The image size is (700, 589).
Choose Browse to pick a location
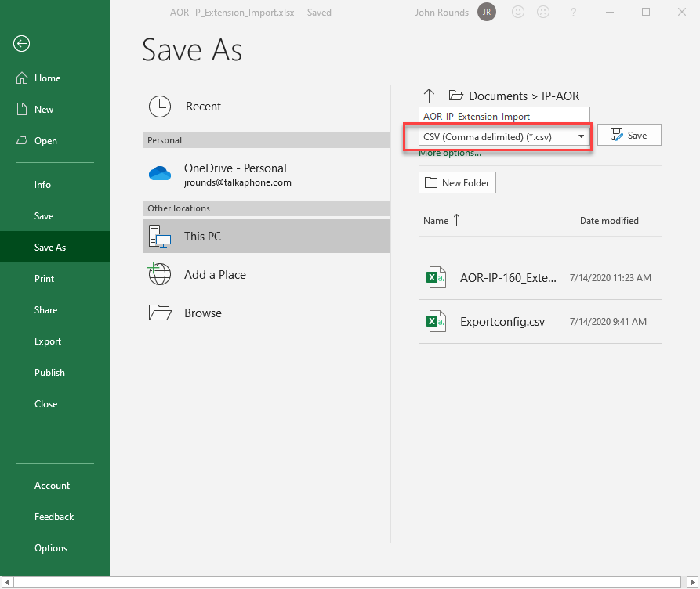[203, 313]
